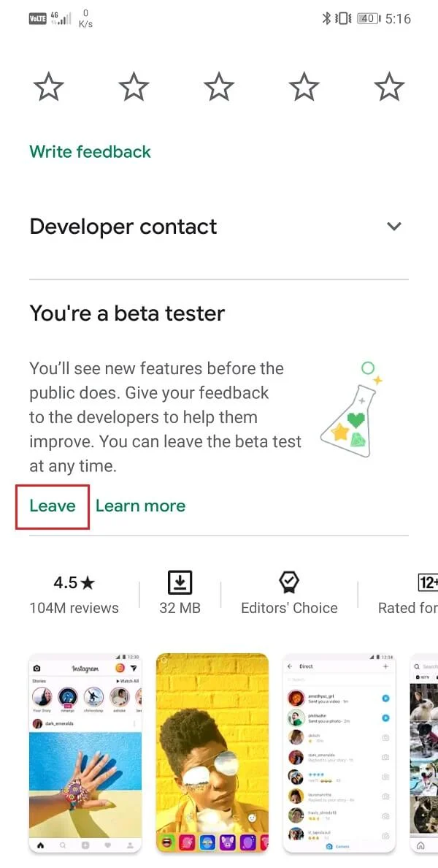Screen dimensions: 438x868
Task: Select the third star in the rating row
Action: tap(218, 86)
